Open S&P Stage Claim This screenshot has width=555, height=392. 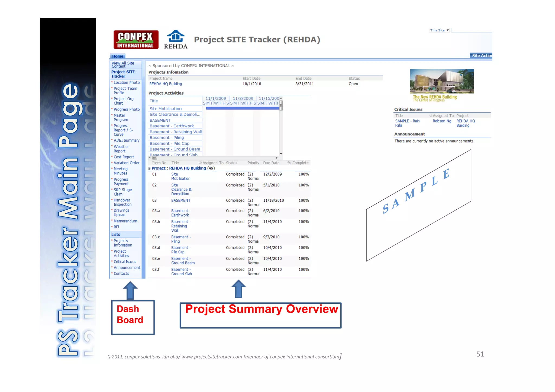[x=122, y=192]
